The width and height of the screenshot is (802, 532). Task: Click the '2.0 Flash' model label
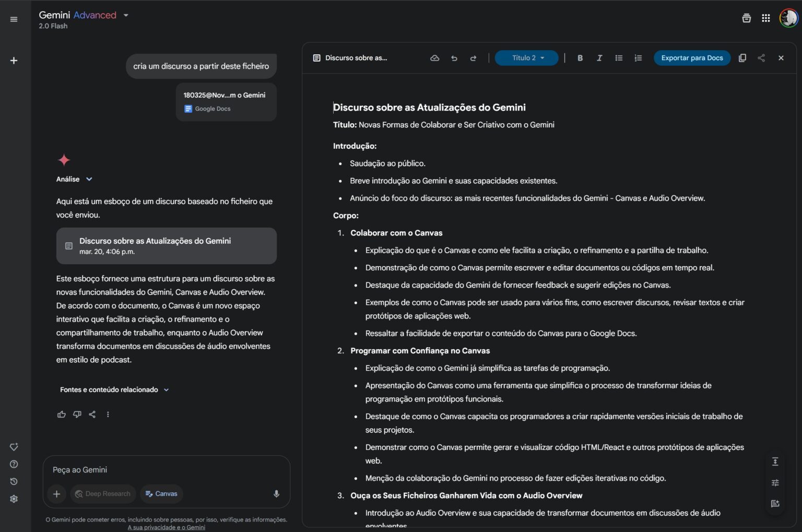pyautogui.click(x=53, y=26)
